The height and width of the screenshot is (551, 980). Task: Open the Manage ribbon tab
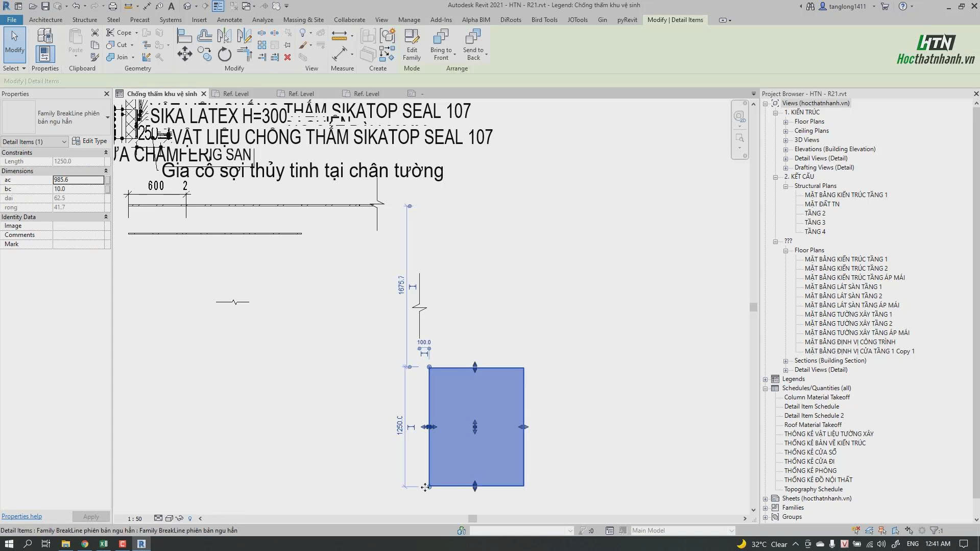click(409, 20)
